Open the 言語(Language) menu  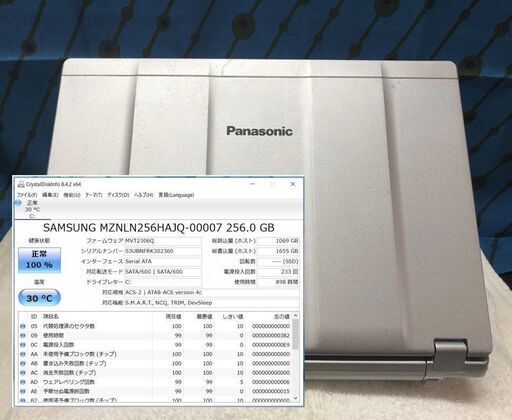click(x=176, y=195)
